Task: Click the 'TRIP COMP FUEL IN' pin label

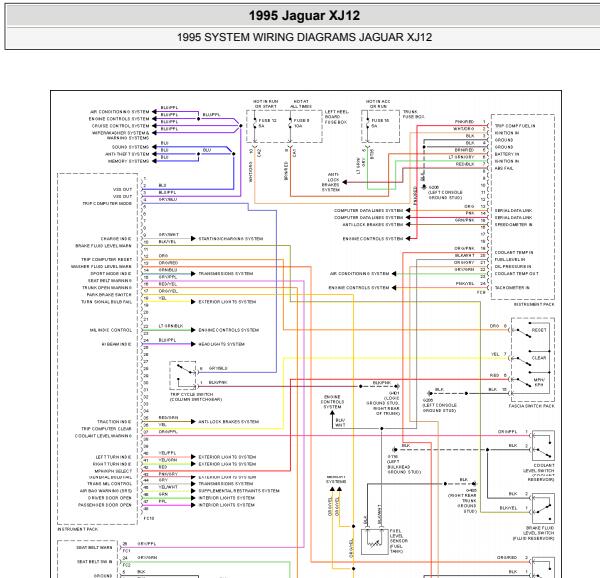Action: (x=515, y=126)
